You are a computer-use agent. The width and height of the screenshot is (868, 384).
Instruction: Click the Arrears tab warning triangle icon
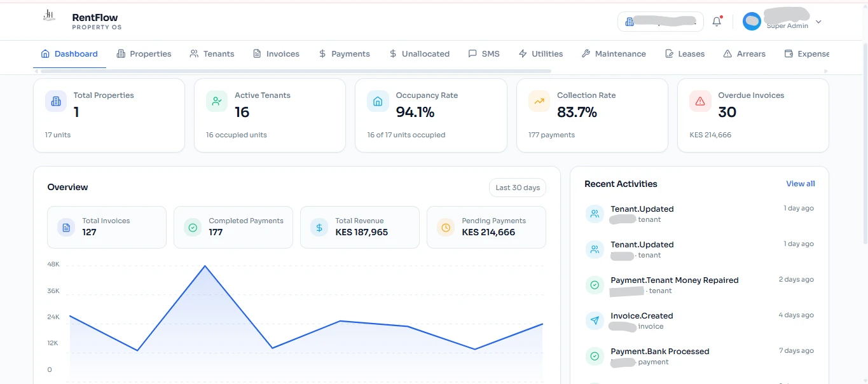point(727,54)
